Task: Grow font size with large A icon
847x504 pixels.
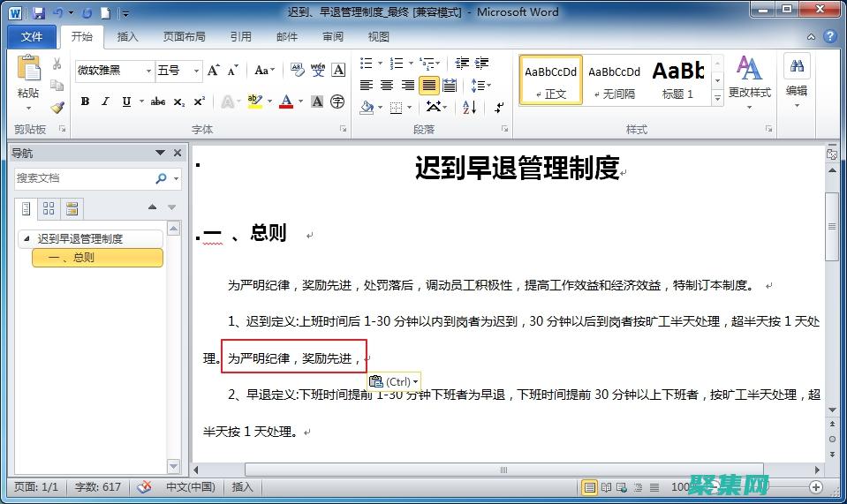Action: (x=214, y=70)
